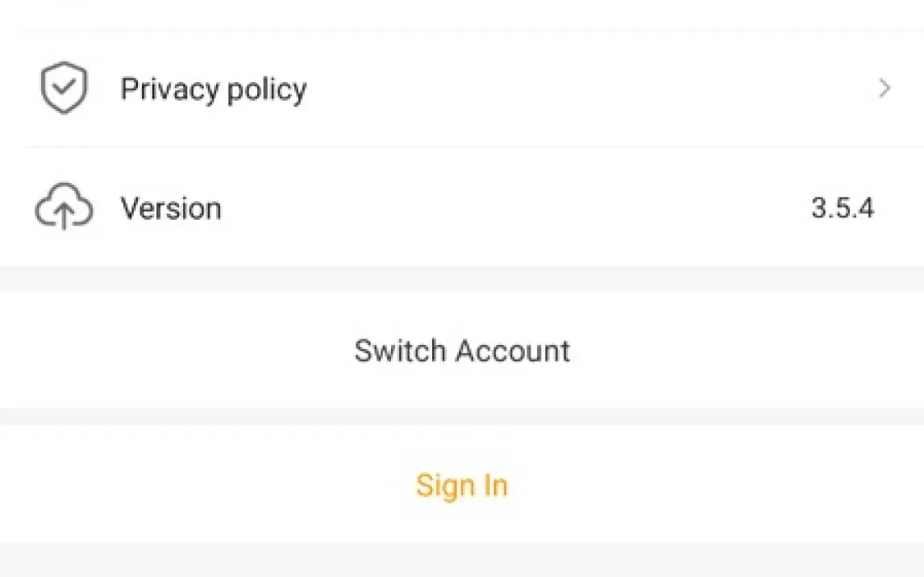Click the word "Sign" in Sign In
Viewport: 924px width, 577px height.
pos(440,485)
